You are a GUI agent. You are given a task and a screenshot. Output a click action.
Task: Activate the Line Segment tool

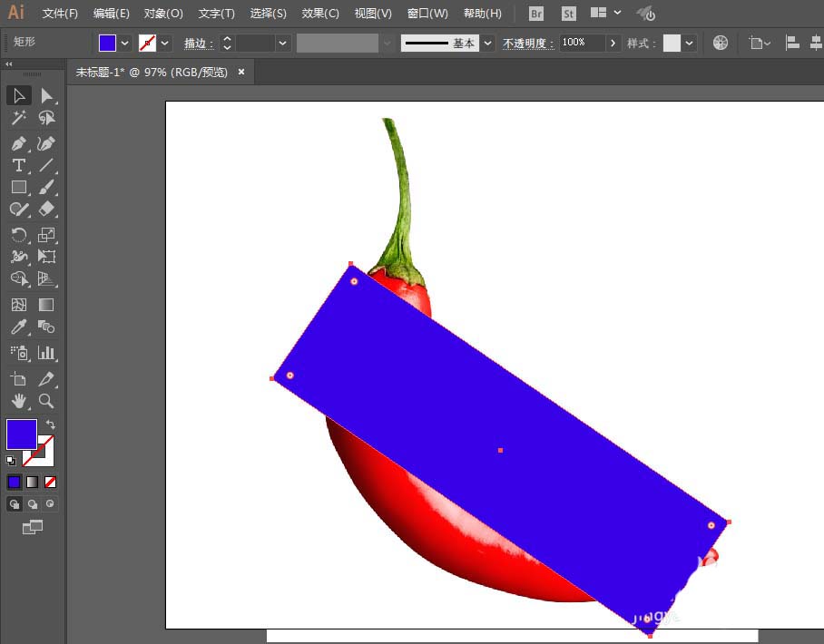click(x=46, y=165)
